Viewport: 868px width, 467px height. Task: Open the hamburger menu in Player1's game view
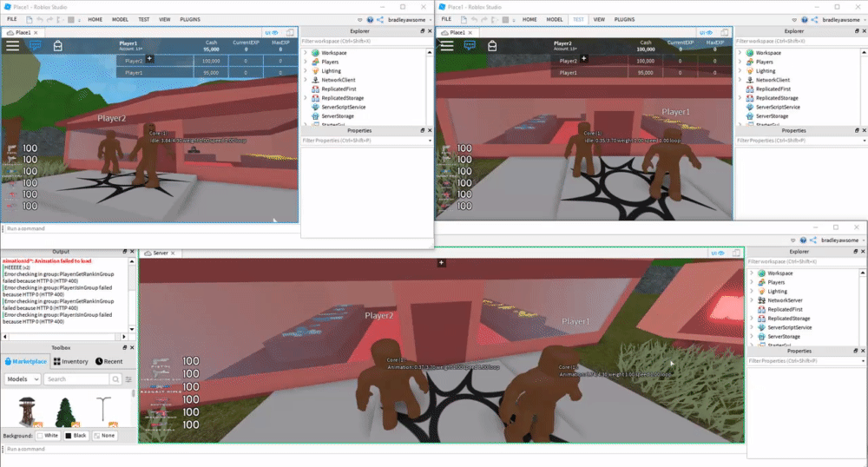[x=12, y=46]
